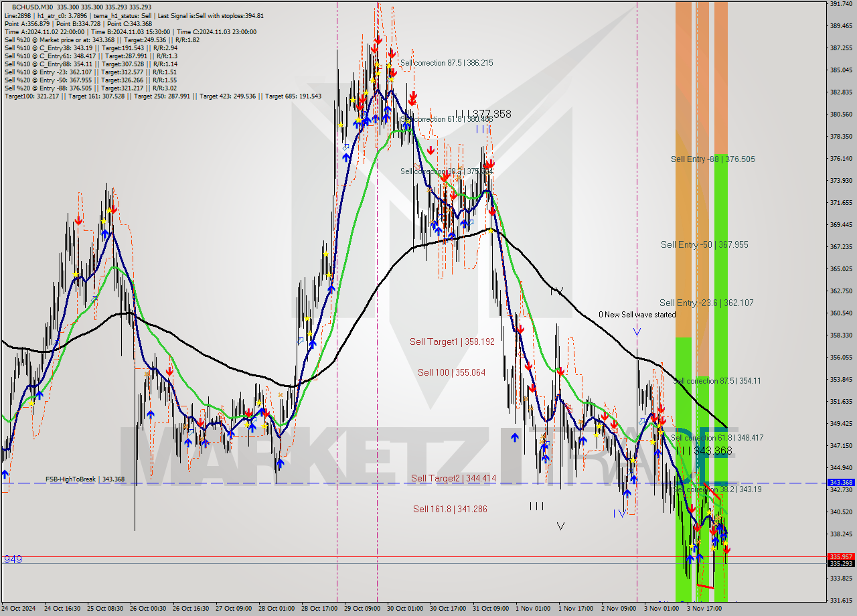Click the black 335.293 current price marker
The image size is (857, 616).
[x=841, y=563]
